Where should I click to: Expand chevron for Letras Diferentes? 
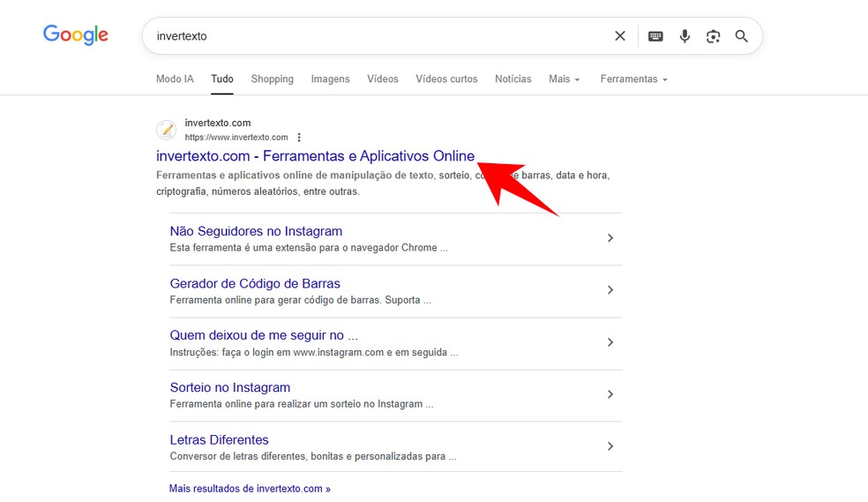coord(610,446)
